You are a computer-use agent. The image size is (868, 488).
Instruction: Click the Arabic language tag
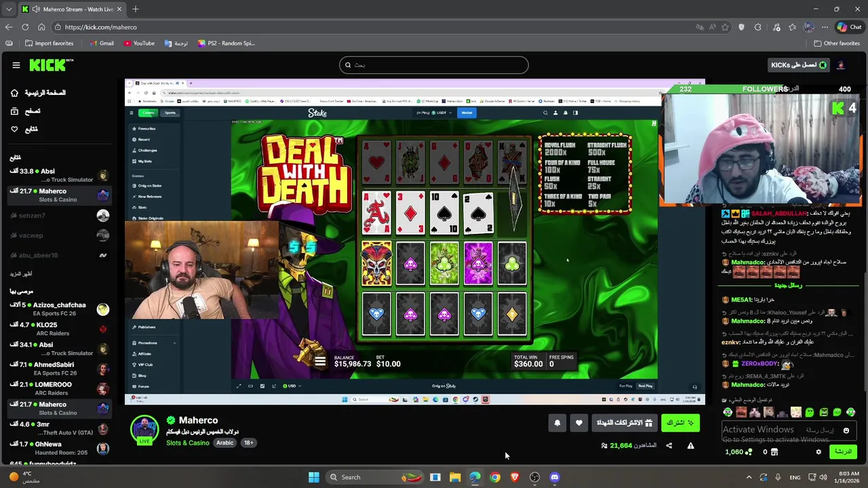[224, 443]
